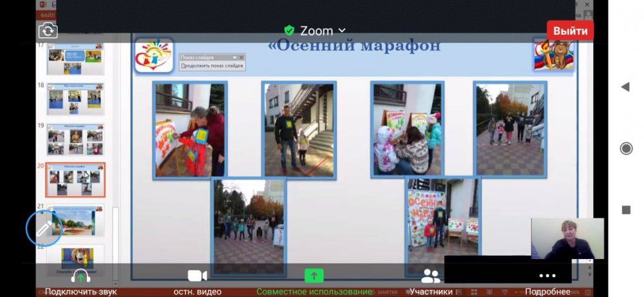The image size is (644, 297).
Task: Tap the Android recents square button
Action: pyautogui.click(x=626, y=210)
